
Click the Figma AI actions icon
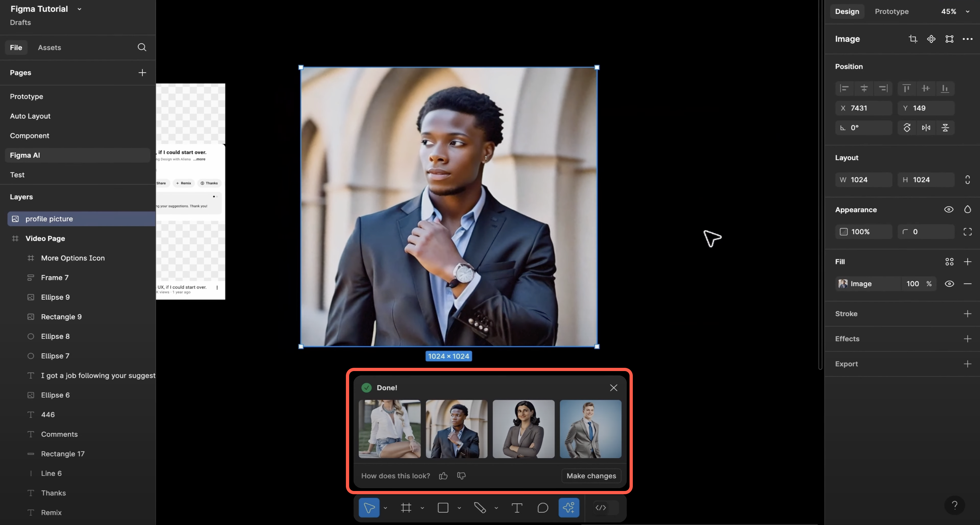[x=569, y=507]
